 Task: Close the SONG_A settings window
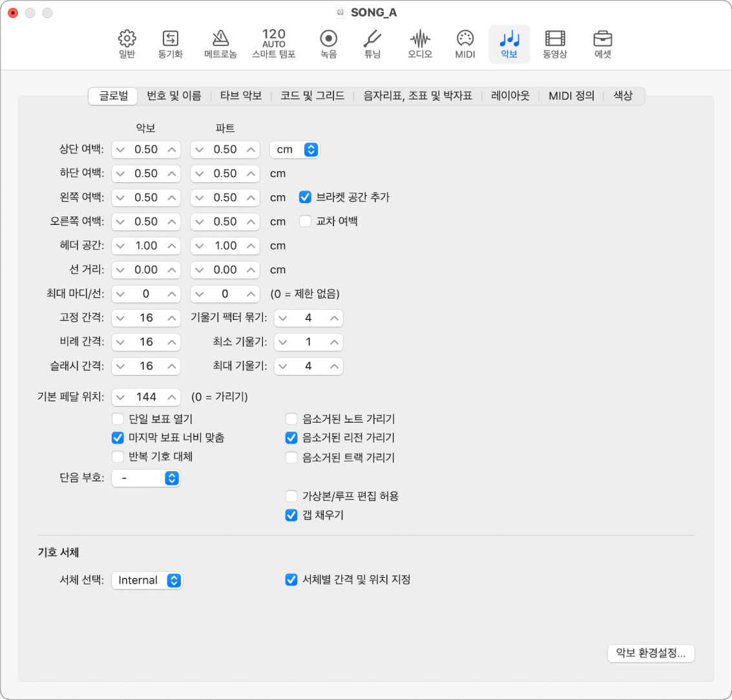(13, 13)
